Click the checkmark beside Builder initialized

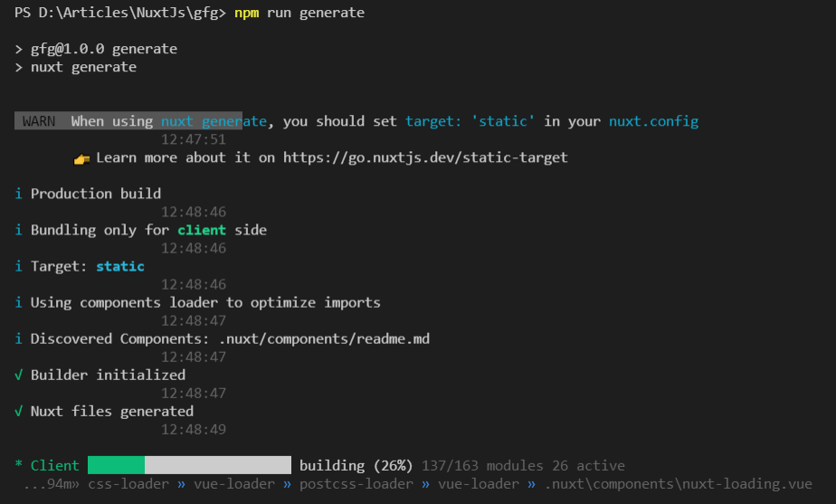[19, 375]
